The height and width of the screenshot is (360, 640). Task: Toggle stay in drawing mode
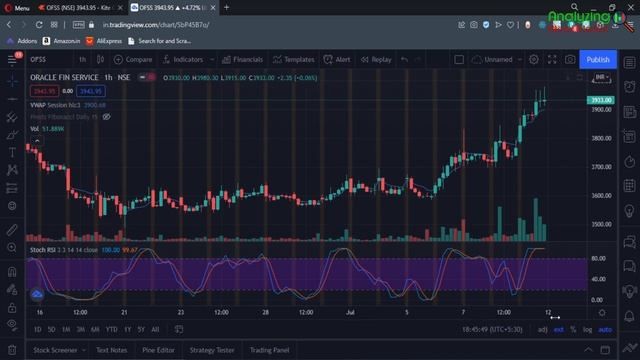[12, 289]
